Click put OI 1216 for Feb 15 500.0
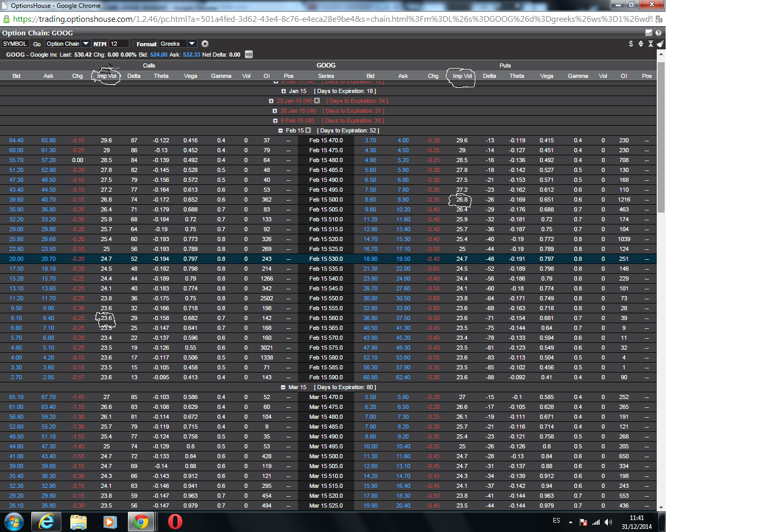The image size is (780, 532). (624, 199)
